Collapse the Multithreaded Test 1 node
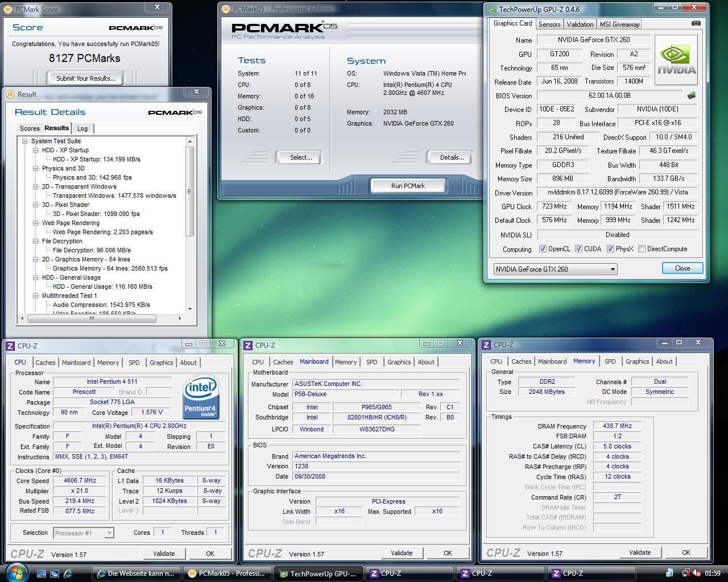This screenshot has width=728, height=582. (36, 296)
